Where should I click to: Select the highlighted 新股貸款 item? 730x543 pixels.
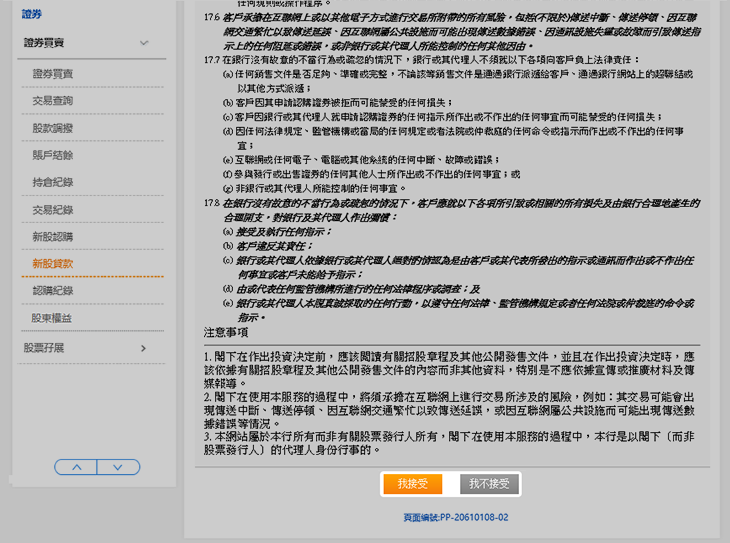click(52, 264)
